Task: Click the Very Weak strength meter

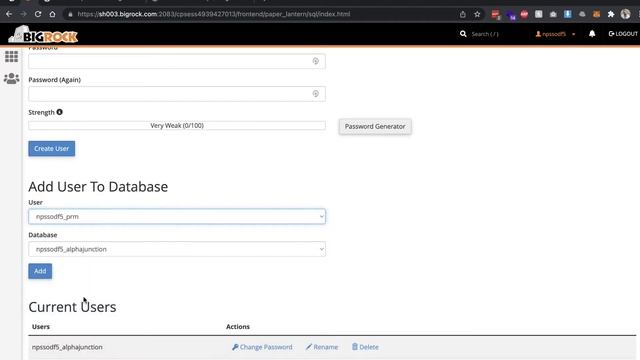Action: point(177,125)
